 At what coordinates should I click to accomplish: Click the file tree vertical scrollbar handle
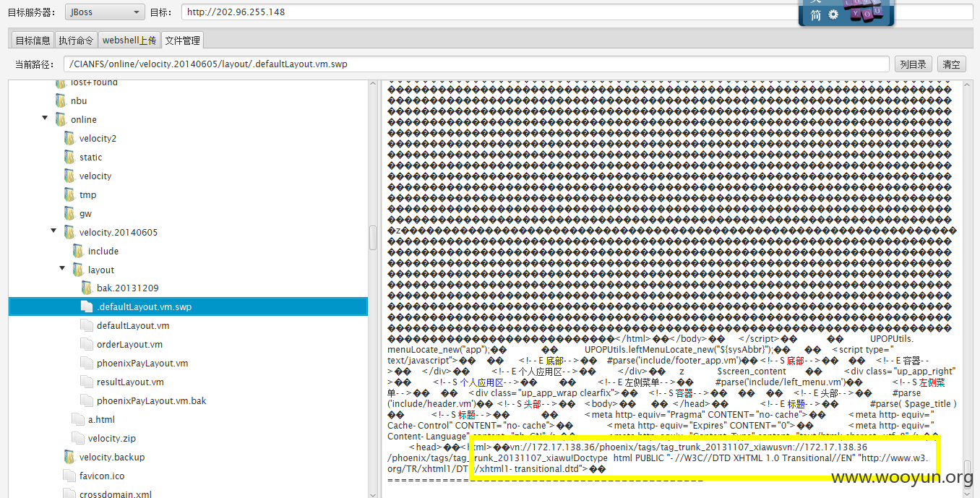point(373,238)
